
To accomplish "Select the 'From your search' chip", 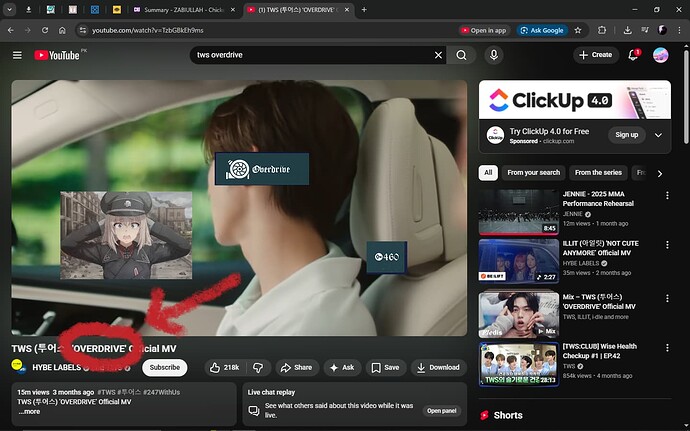I will click(534, 172).
